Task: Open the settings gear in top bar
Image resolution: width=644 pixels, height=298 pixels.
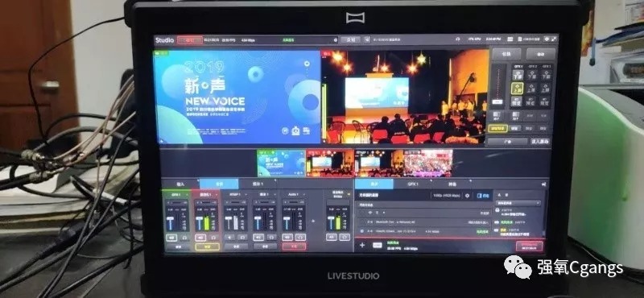Action: (x=547, y=39)
